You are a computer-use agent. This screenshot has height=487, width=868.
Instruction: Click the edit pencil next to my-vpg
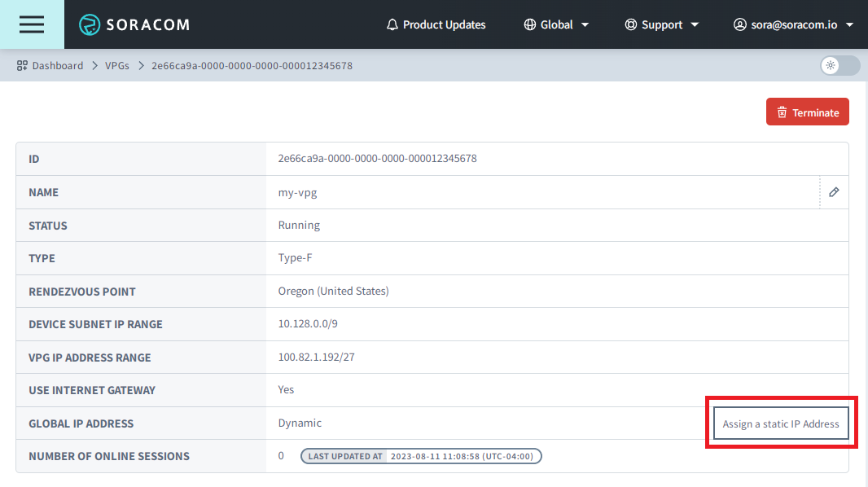click(833, 192)
